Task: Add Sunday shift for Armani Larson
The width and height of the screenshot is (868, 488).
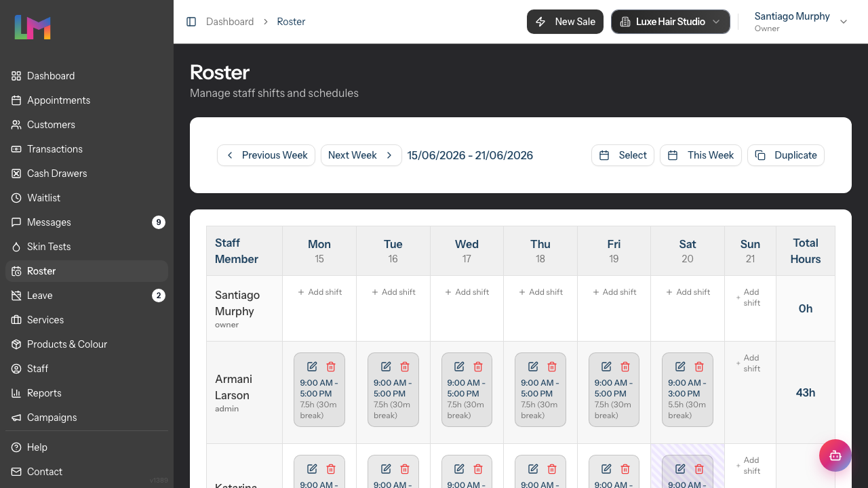Action: [x=750, y=363]
